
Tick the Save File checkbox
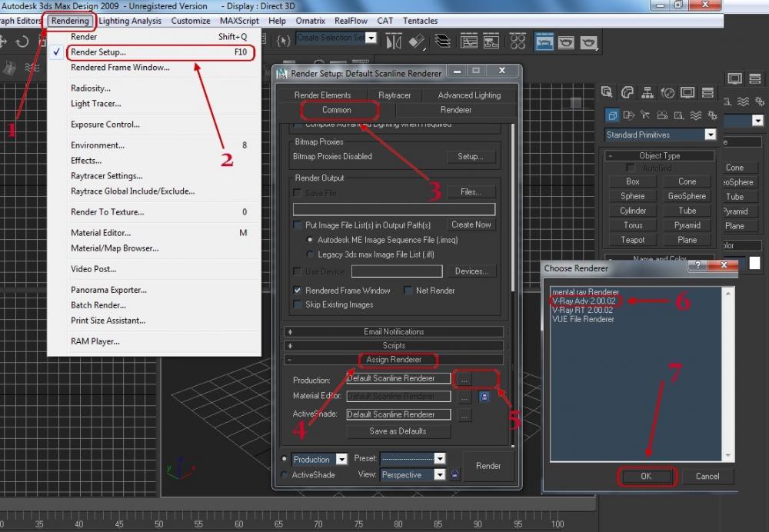(x=297, y=193)
